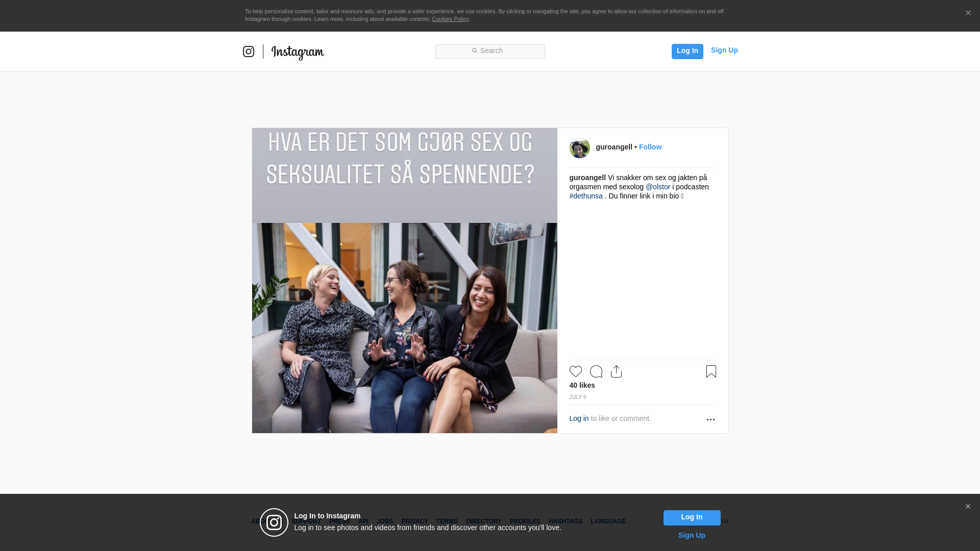Click the blue Log In header button

coord(687,51)
